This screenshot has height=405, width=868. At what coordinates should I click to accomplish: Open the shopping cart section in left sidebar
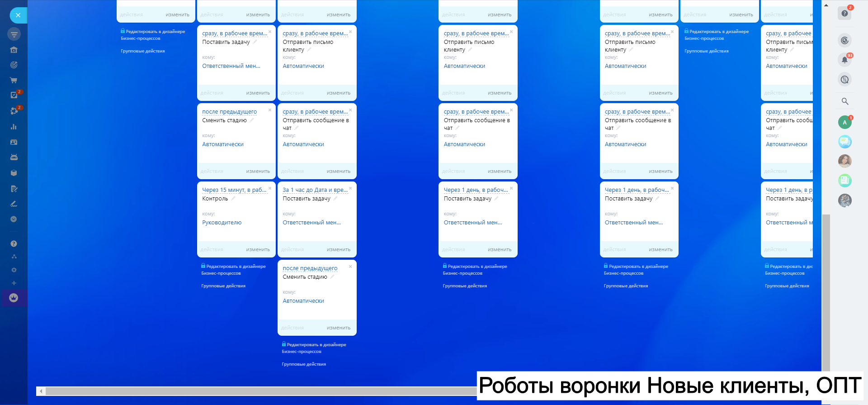(14, 80)
